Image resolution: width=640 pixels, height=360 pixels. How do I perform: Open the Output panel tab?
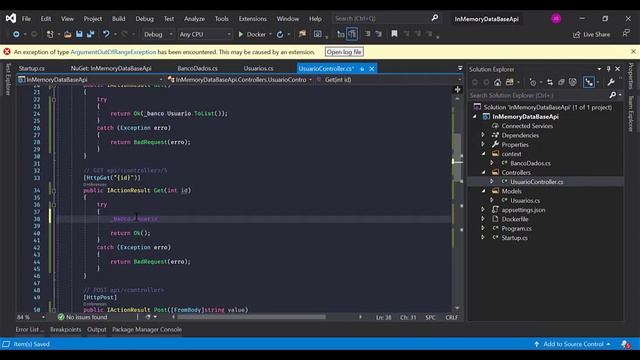click(x=97, y=329)
